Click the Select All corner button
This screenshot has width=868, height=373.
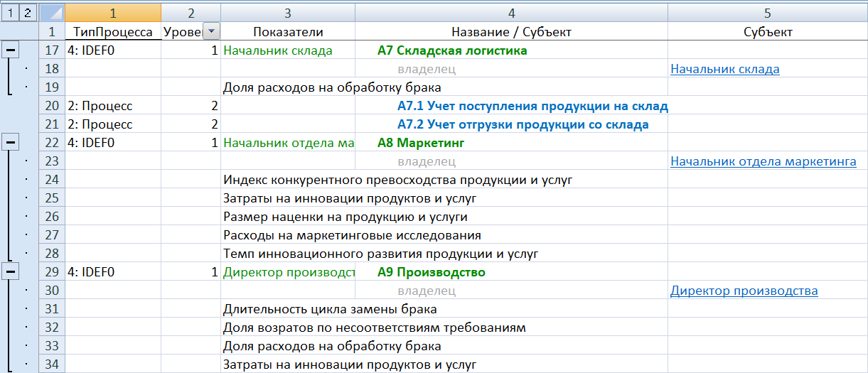click(x=50, y=13)
